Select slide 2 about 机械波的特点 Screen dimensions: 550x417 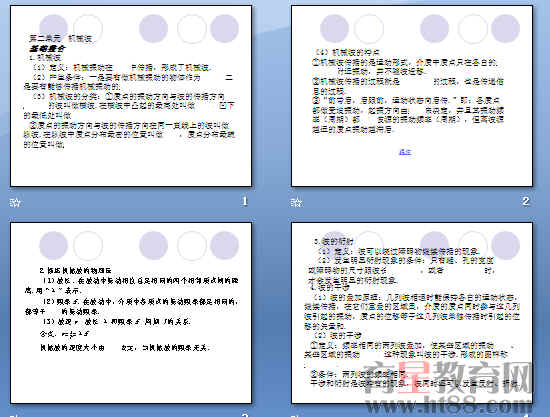click(412, 96)
